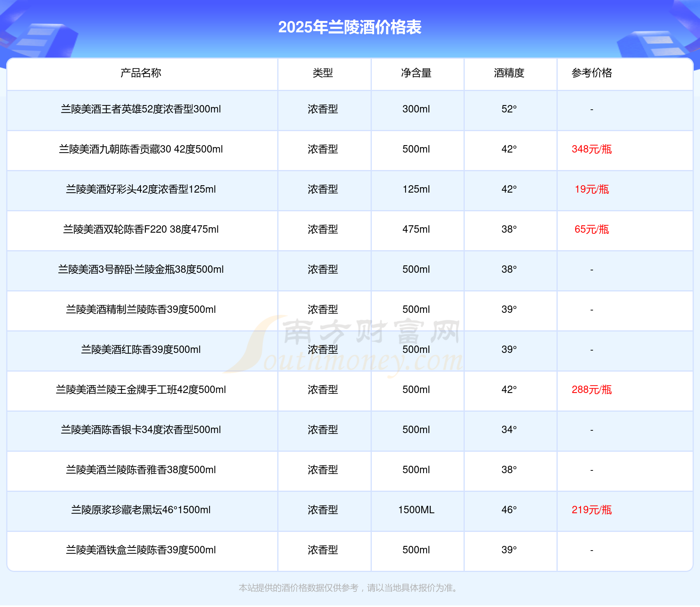
Task: Click 浓香型 in the 陈香银卡 row
Action: (323, 430)
